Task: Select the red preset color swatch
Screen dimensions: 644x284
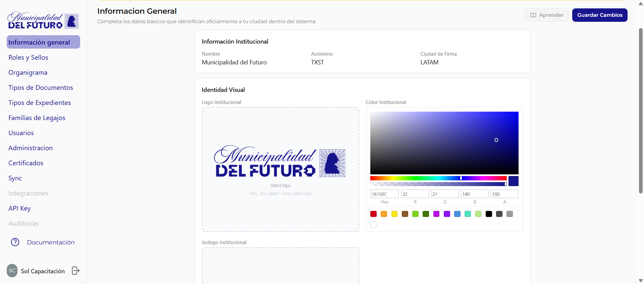Action: point(373,214)
